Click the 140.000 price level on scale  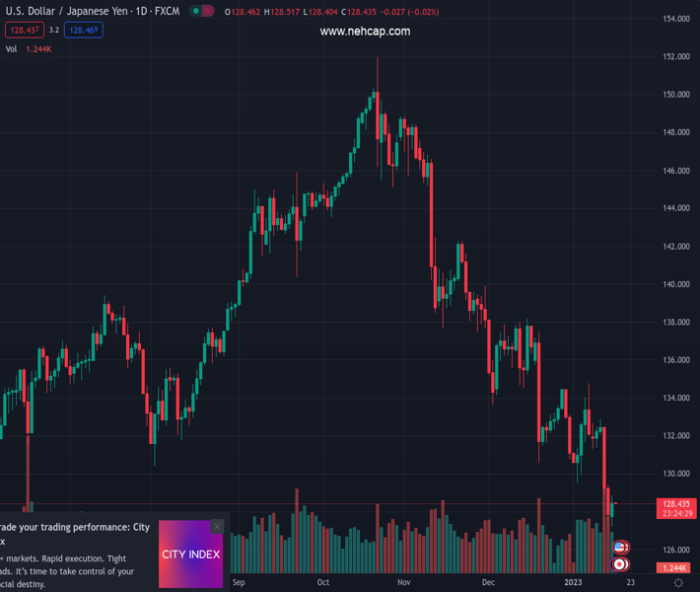tap(675, 284)
